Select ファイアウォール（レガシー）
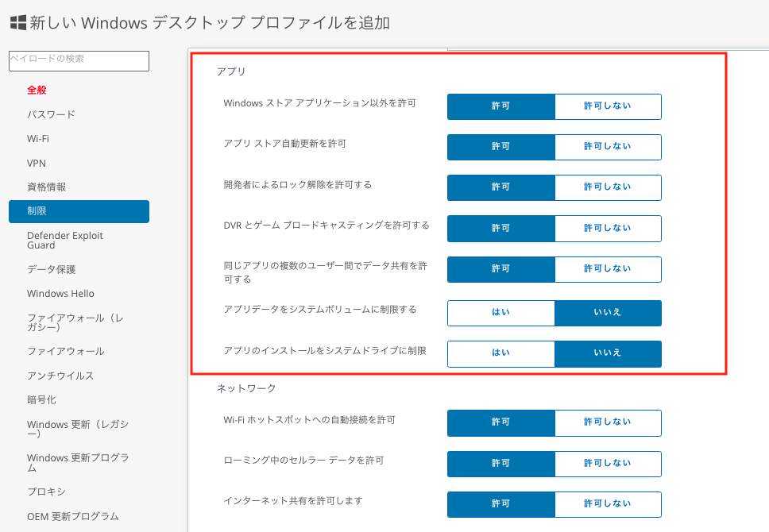Screen dimensions: 769x532 click(x=75, y=322)
